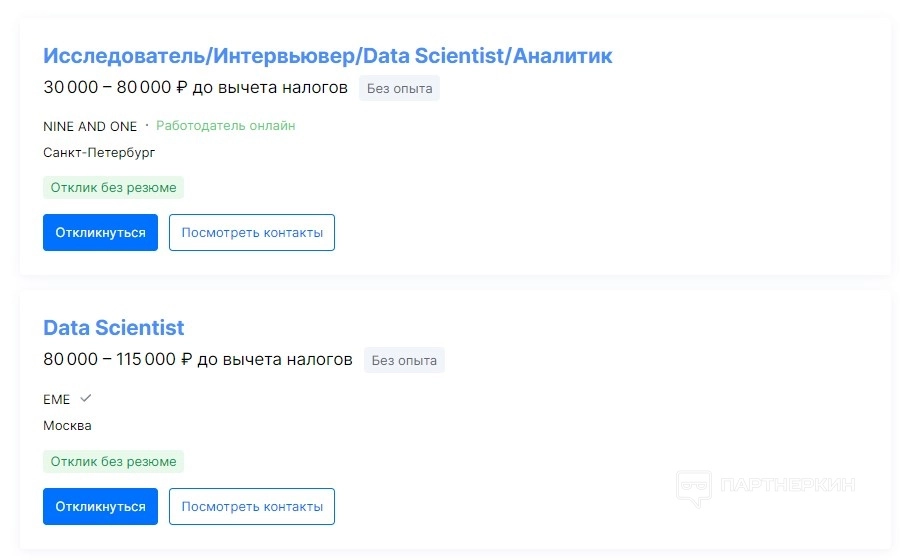The width and height of the screenshot is (906, 560).
Task: Click the ПАРТНЕРКИН watermark text
Action: click(x=788, y=486)
